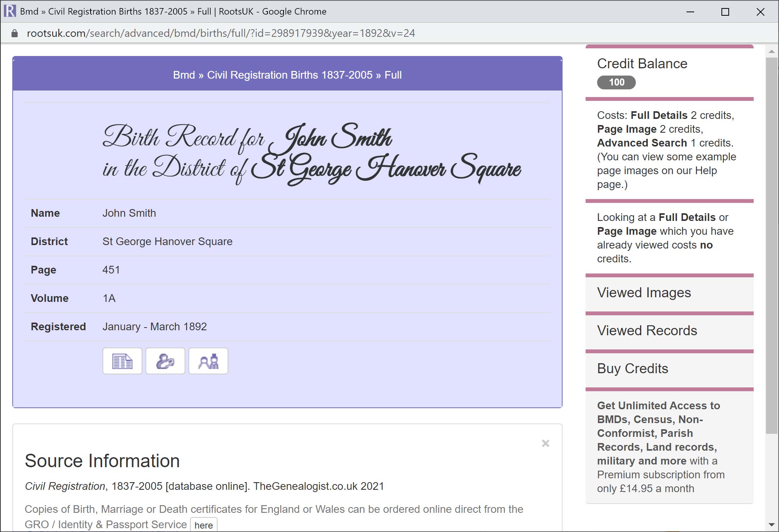Click the browser address bar URL

coord(221,33)
